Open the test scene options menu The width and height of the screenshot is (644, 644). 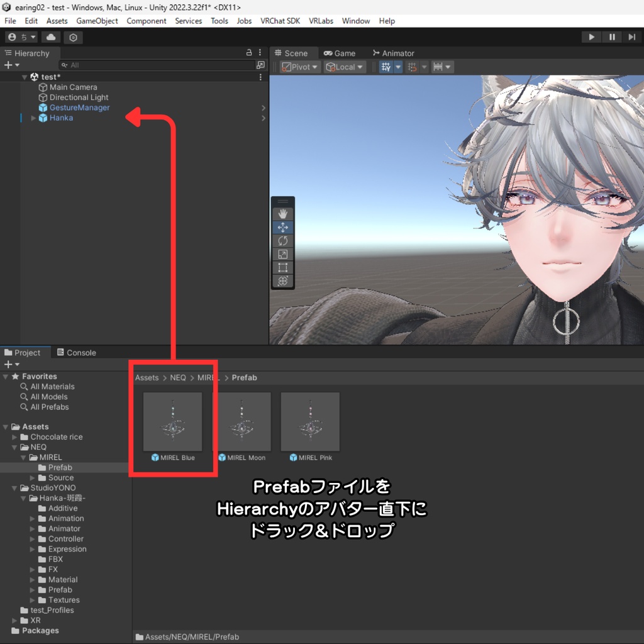260,77
